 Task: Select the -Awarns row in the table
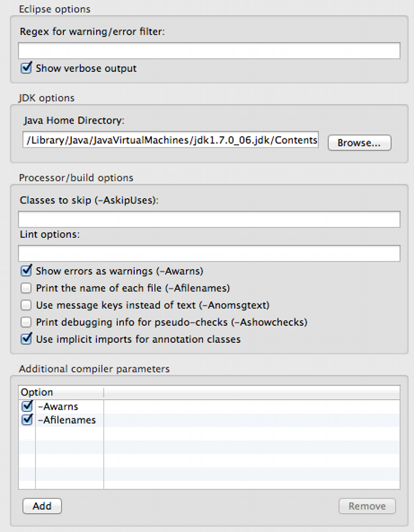pyautogui.click(x=66, y=406)
